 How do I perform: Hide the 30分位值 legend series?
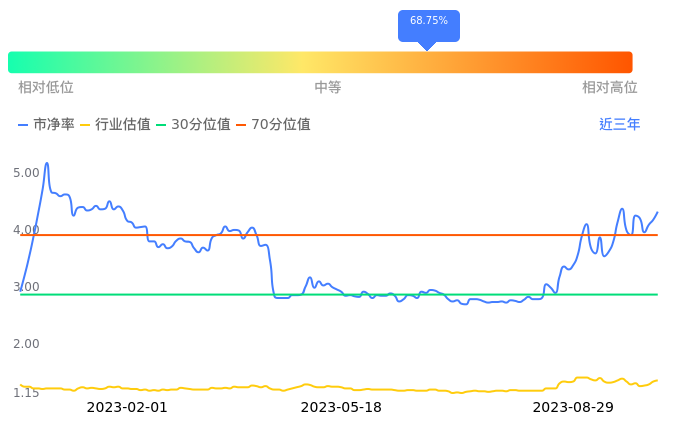[x=193, y=125]
